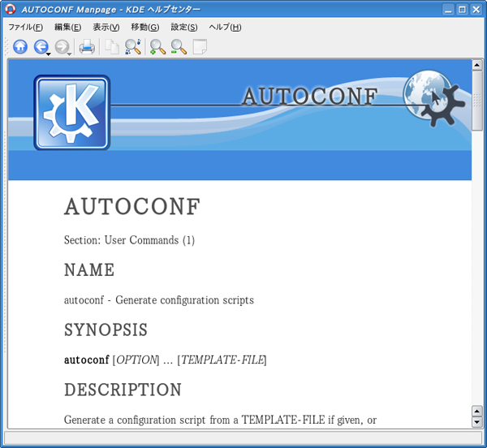Click the globe and gear emblem

[434, 97]
